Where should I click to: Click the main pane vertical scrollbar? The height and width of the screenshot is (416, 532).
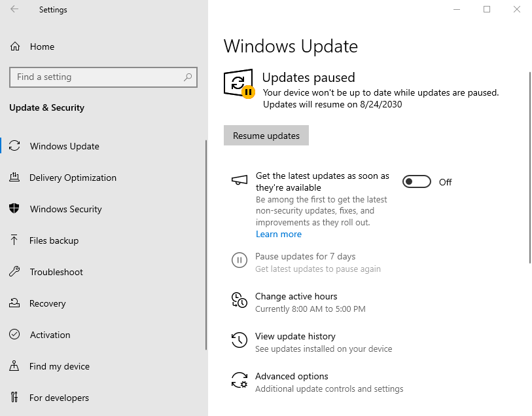[529, 168]
